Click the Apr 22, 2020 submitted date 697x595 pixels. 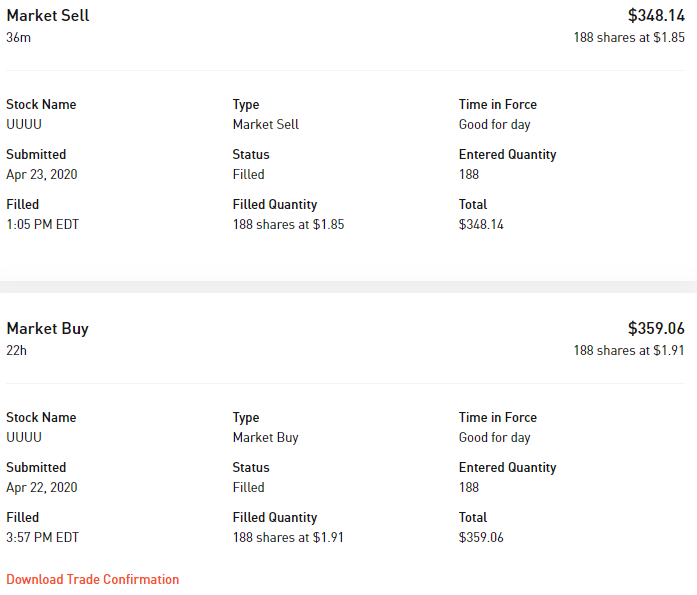42,488
